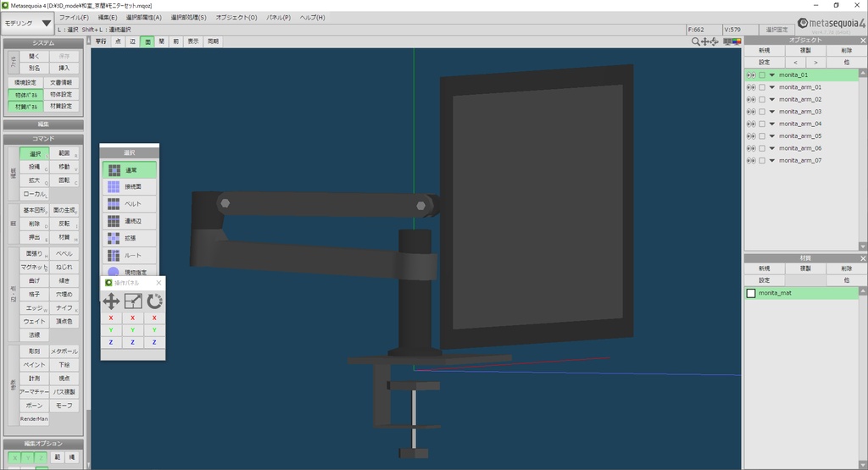Collapse the monita_arm_02 triangle arrow
The height and width of the screenshot is (470, 868).
[772, 100]
